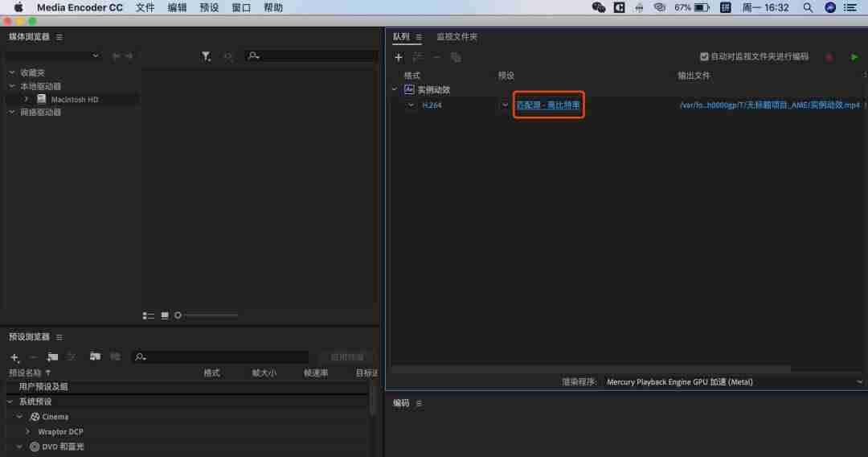
Task: Click the red stop queue button
Action: 829,57
